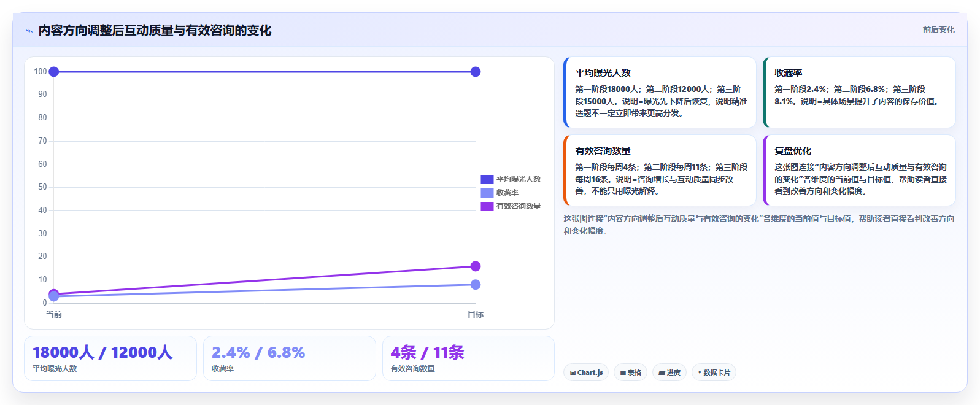Click the 有效咨询数量 caption under the 4条 stat
Screen dimensions: 980x405
pos(413,369)
